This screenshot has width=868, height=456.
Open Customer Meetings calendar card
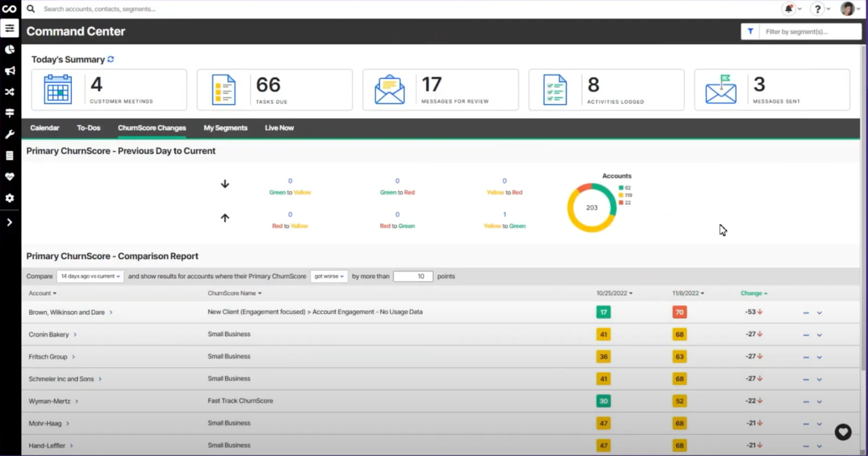(x=109, y=89)
